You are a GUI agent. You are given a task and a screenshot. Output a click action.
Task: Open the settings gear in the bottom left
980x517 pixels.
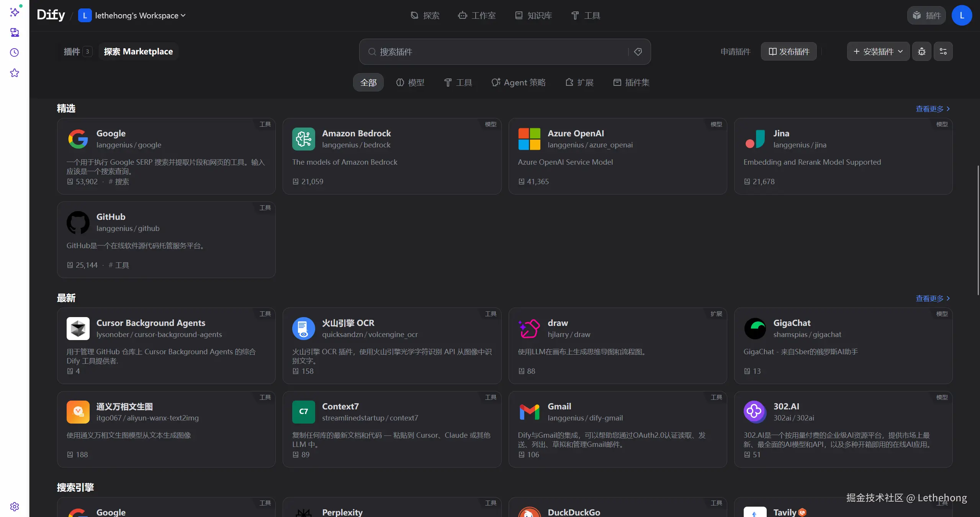pos(15,506)
